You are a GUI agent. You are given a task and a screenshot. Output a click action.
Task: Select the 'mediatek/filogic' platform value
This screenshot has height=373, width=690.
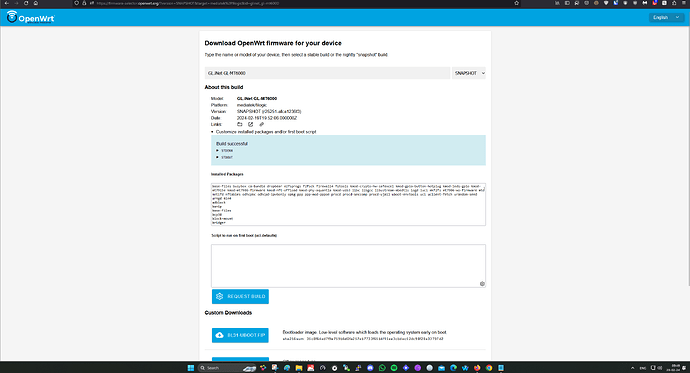252,105
